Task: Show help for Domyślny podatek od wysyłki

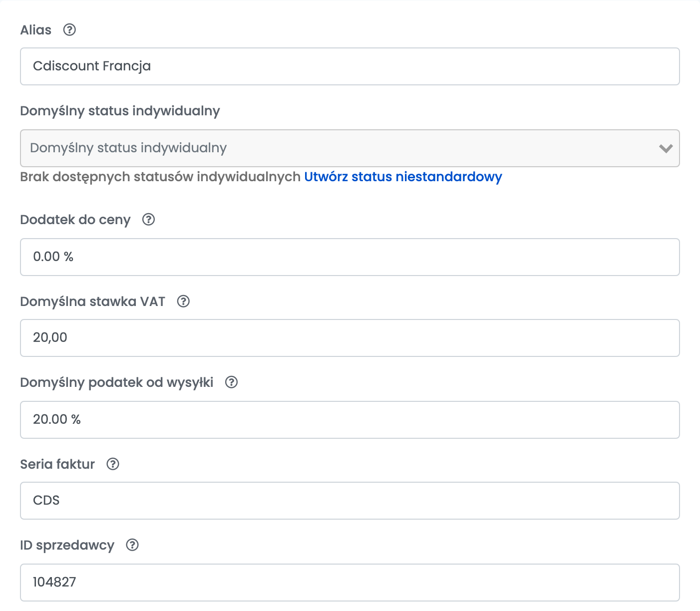Action: 231,382
